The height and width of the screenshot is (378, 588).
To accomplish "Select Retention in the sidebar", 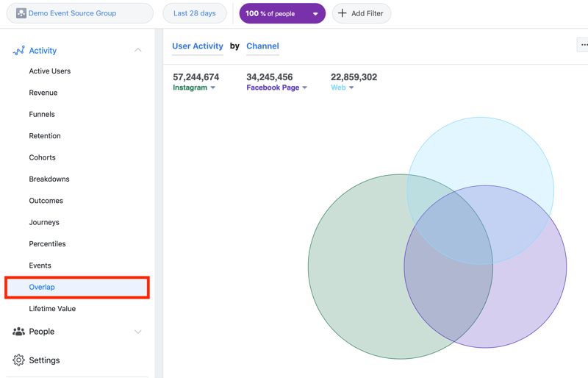I will 45,136.
